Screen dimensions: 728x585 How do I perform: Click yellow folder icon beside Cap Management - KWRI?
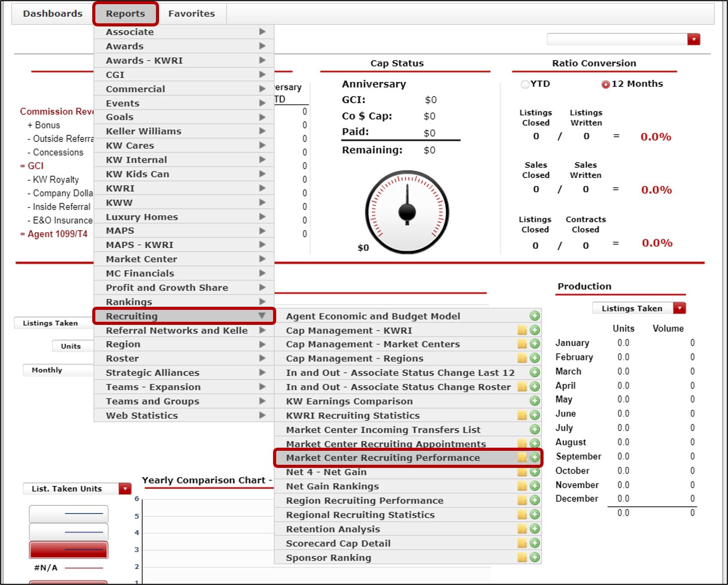[522, 330]
